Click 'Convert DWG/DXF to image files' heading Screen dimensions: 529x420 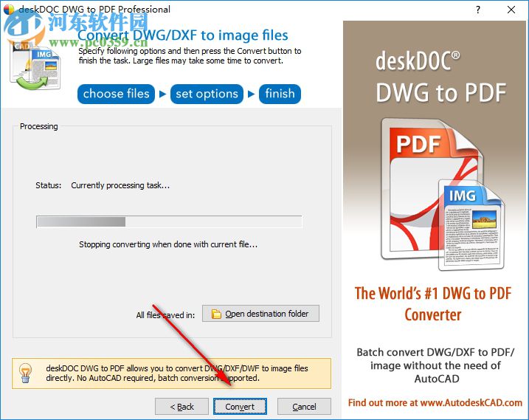[x=182, y=35]
